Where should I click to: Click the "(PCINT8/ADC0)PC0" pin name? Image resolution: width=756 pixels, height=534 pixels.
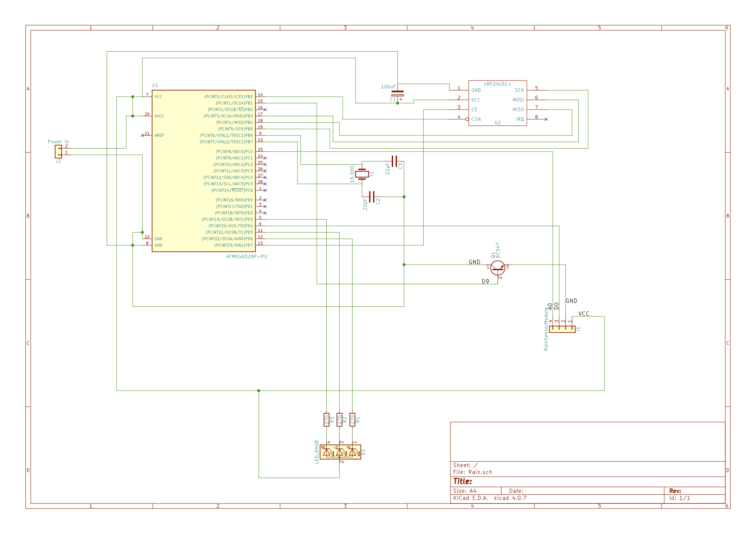pyautogui.click(x=234, y=152)
